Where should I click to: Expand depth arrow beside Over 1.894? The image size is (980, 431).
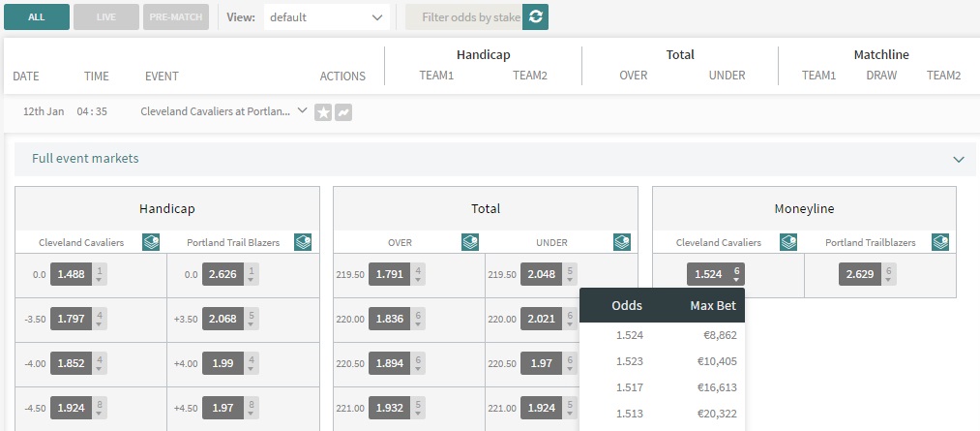(x=418, y=363)
